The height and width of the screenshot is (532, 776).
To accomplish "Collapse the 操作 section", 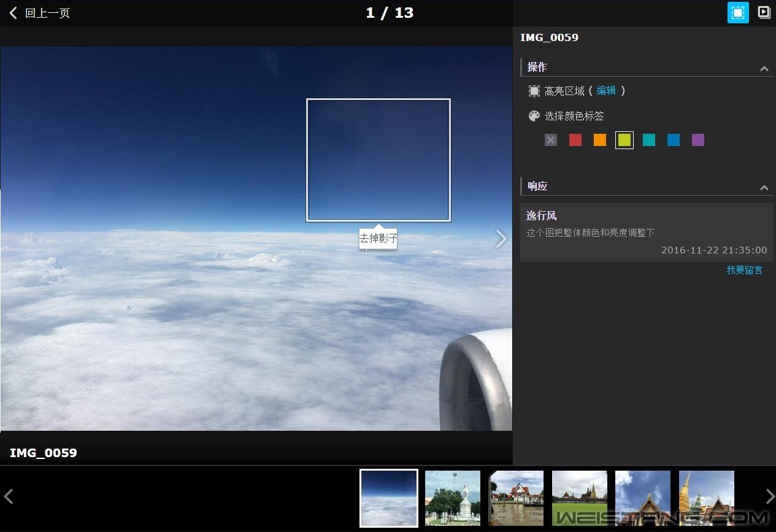I will [x=764, y=68].
